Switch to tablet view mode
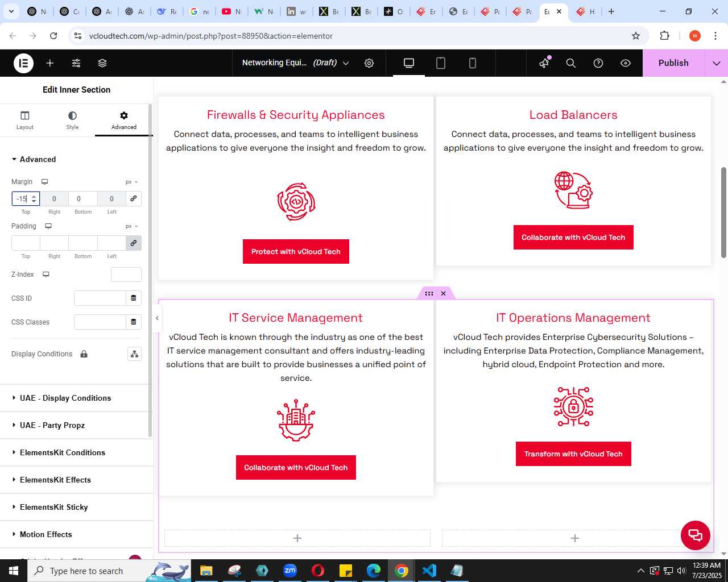This screenshot has height=582, width=728. pos(441,63)
